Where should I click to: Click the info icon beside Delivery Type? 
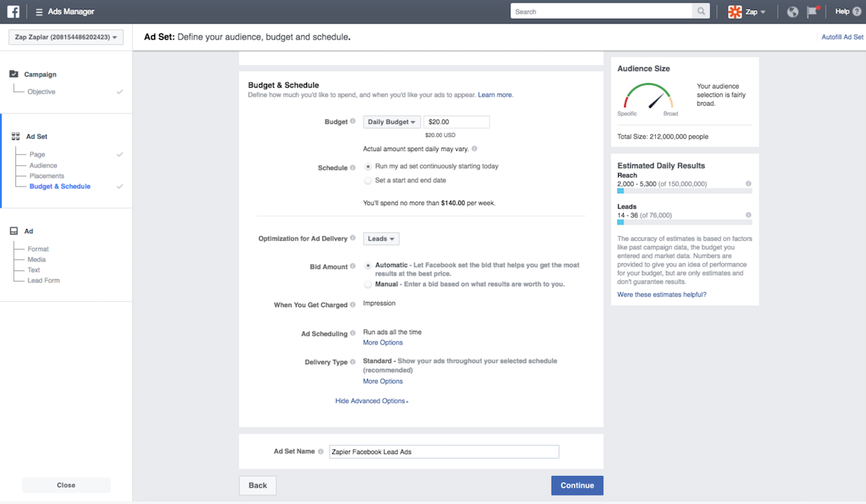353,362
